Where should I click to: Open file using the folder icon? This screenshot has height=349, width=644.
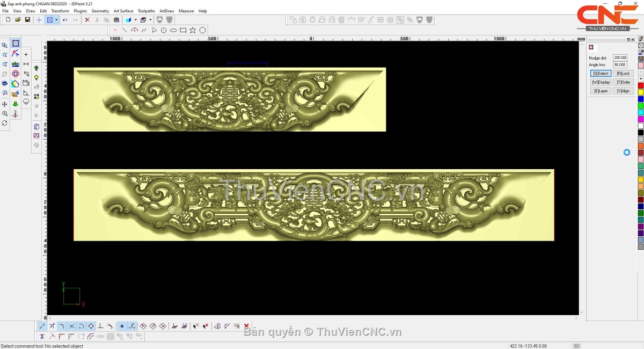pos(18,20)
